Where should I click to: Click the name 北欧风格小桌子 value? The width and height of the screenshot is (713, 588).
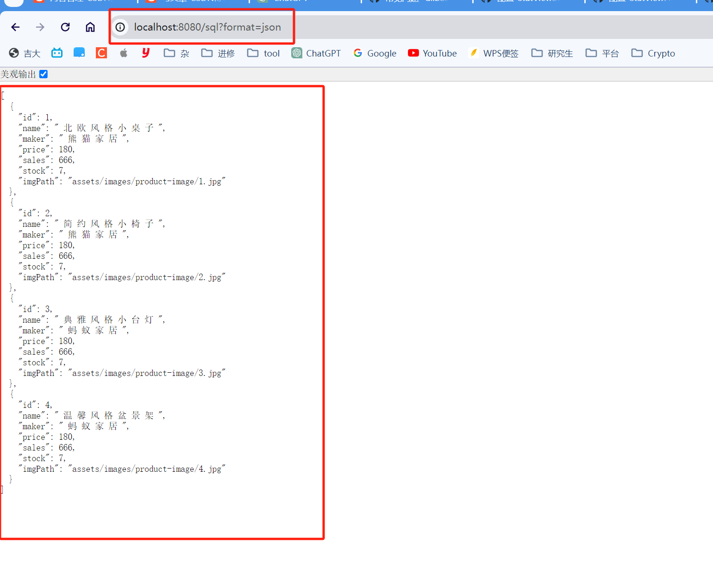click(x=110, y=128)
